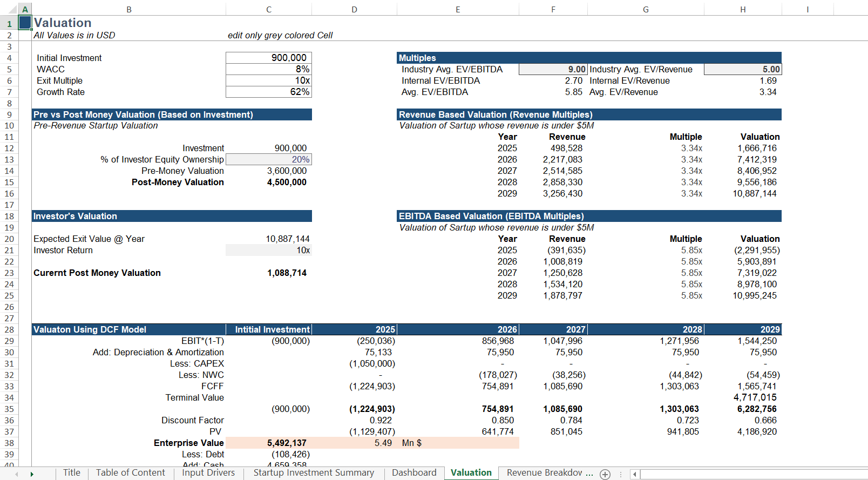Select the "Investor's Valuation" section header

172,216
